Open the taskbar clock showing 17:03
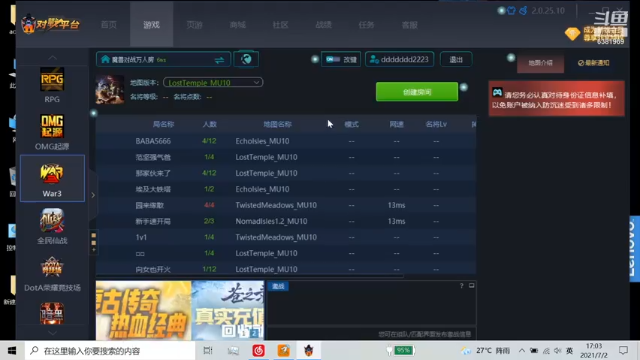Screen dimensions: 640x360 (593, 351)
